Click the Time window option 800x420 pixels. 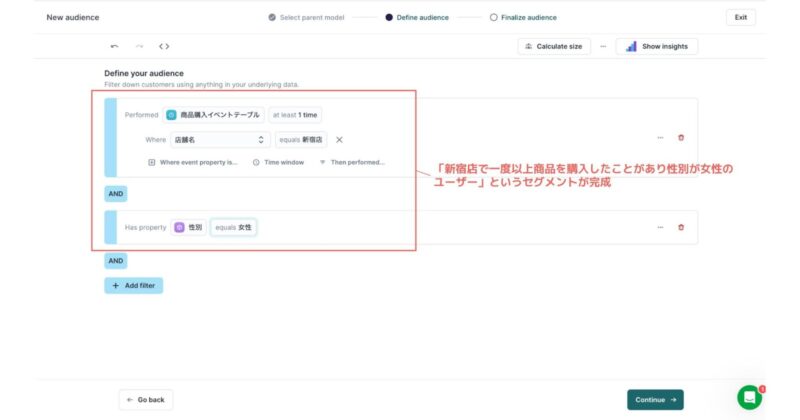(278, 162)
